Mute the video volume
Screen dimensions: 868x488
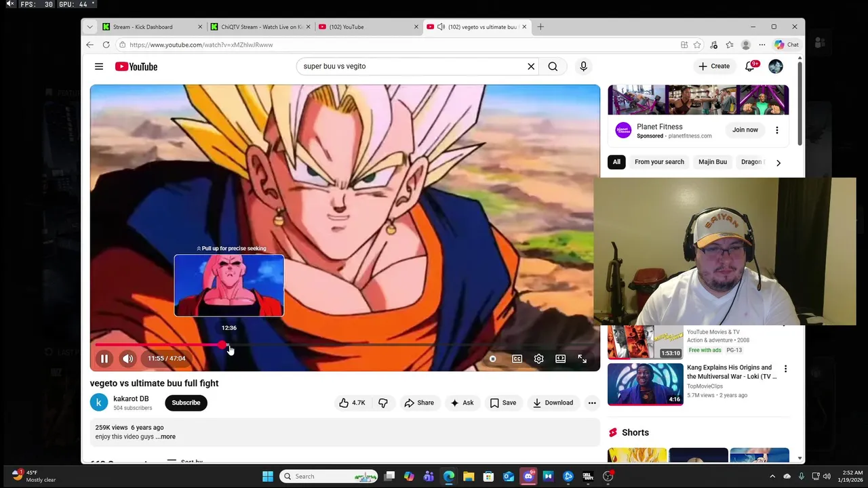pos(128,359)
